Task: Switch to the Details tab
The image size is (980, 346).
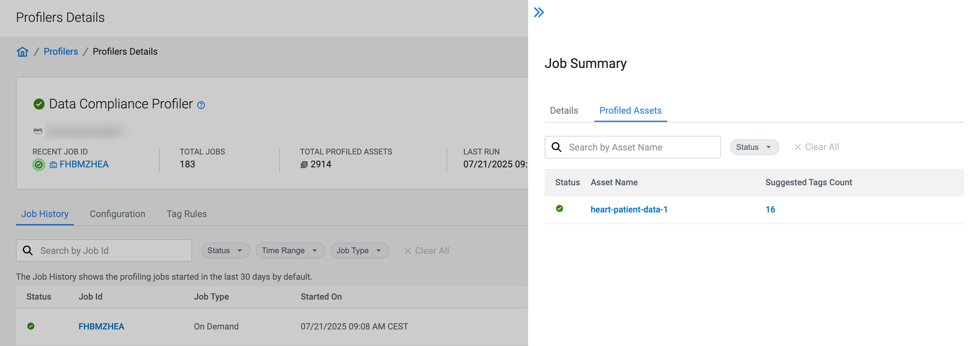Action: click(564, 110)
